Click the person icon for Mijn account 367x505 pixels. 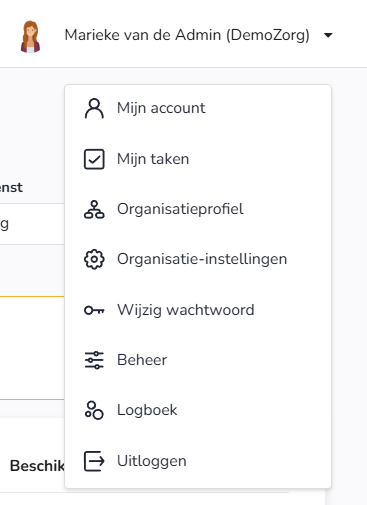coord(94,108)
